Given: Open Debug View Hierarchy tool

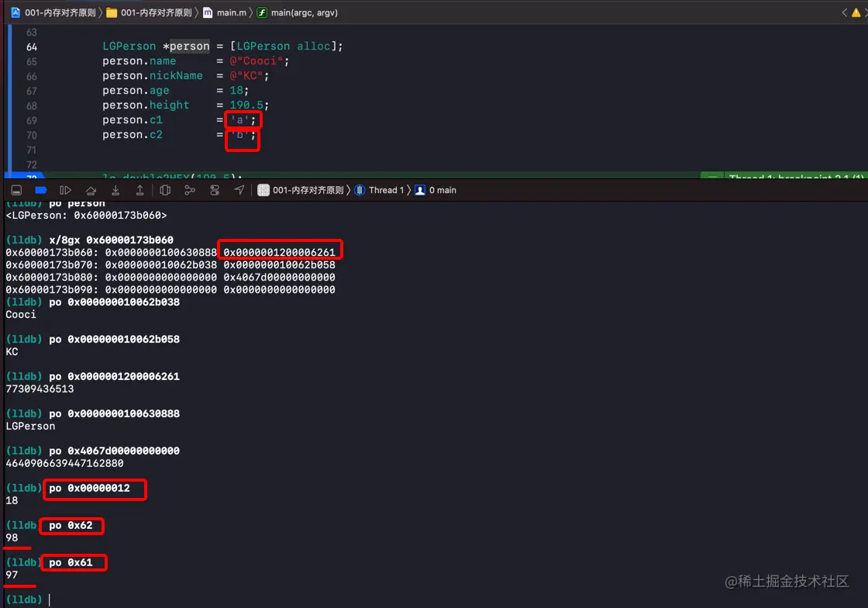Looking at the screenshot, I should pos(165,190).
